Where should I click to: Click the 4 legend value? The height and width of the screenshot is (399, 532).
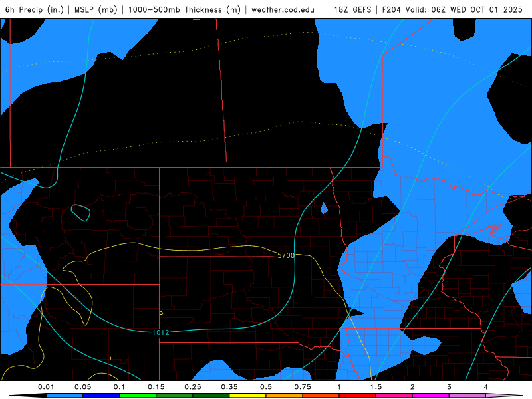coord(486,387)
